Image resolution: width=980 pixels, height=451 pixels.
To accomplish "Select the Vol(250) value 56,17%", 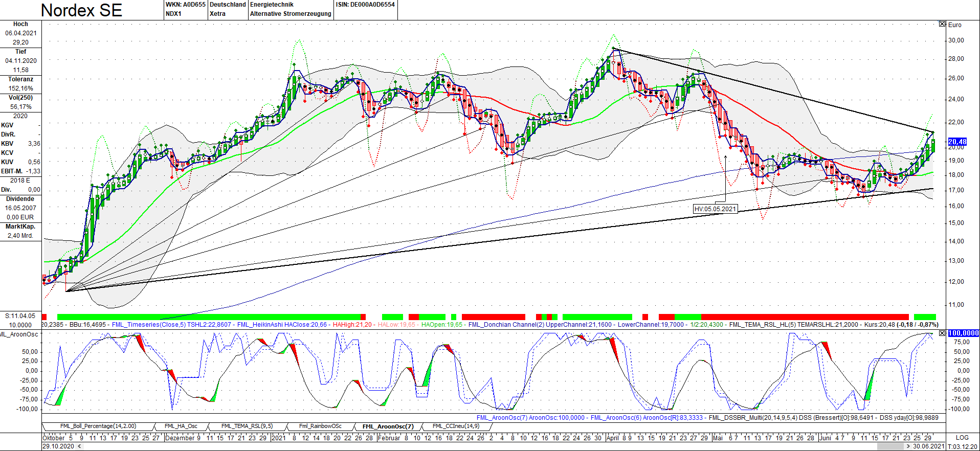I will pyautogui.click(x=21, y=107).
